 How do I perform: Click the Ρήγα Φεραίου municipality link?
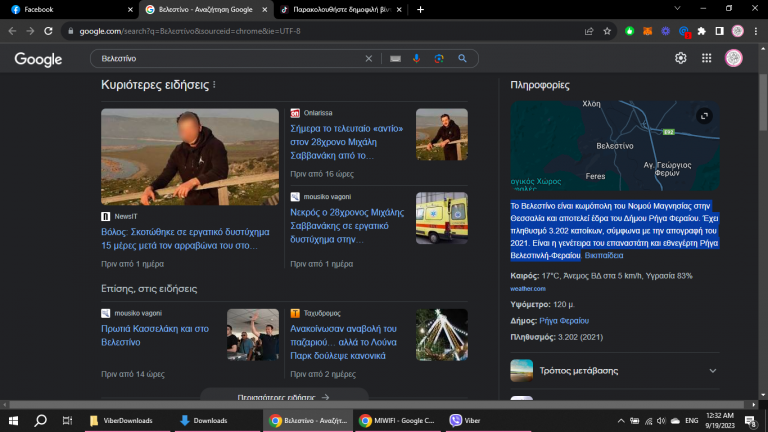point(564,321)
